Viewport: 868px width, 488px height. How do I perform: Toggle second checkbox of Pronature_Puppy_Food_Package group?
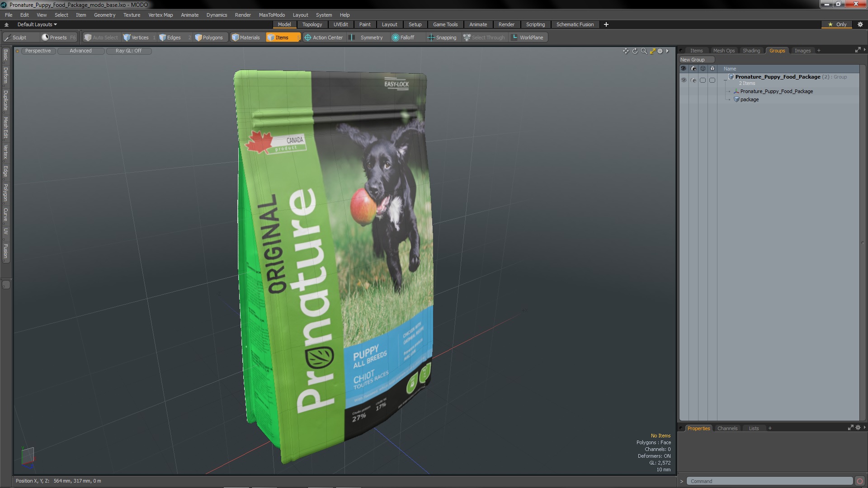(x=712, y=80)
